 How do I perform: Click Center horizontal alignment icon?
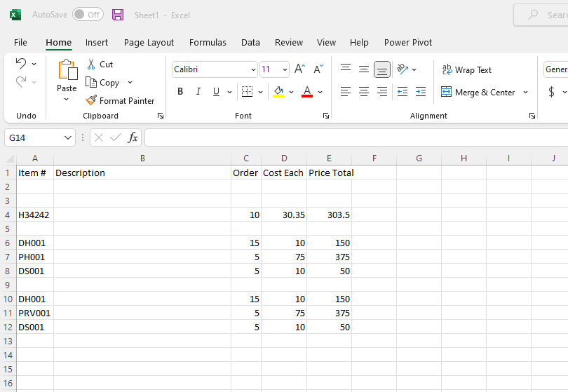(x=364, y=91)
